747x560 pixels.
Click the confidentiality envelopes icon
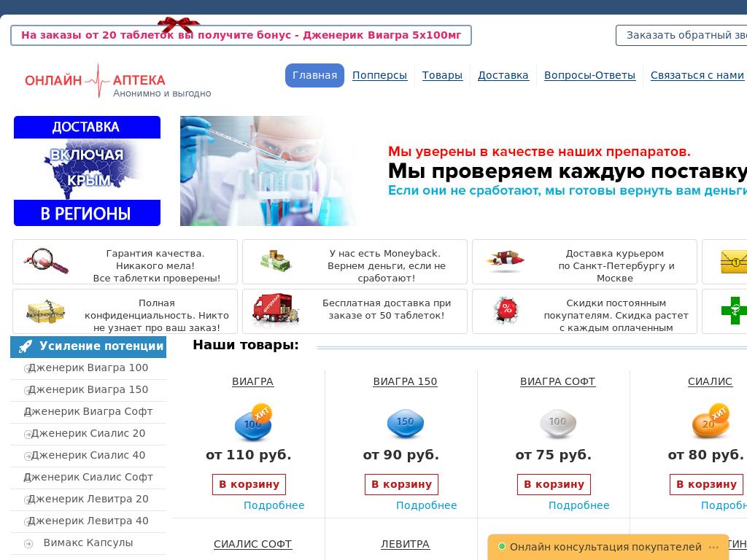(x=45, y=311)
